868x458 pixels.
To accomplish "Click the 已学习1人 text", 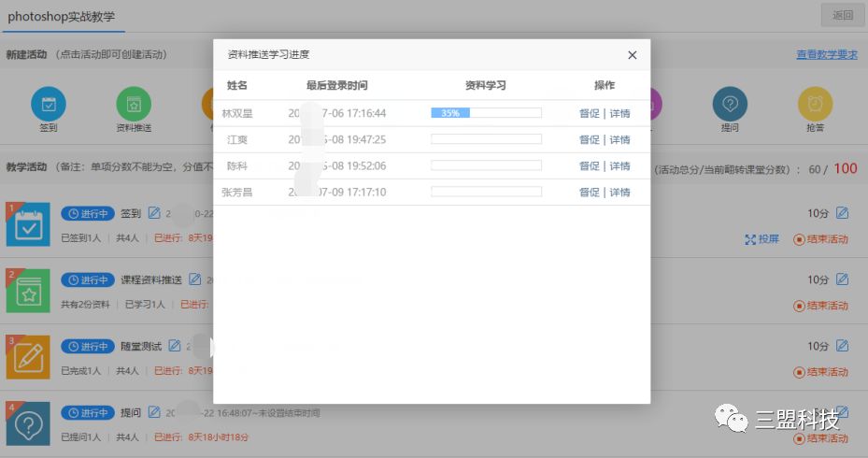I will point(145,305).
